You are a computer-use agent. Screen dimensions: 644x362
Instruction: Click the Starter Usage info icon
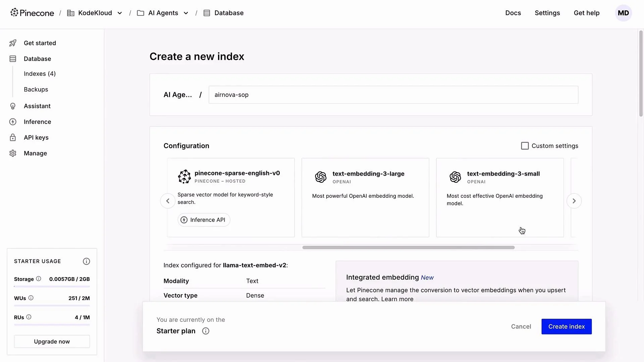(87, 261)
